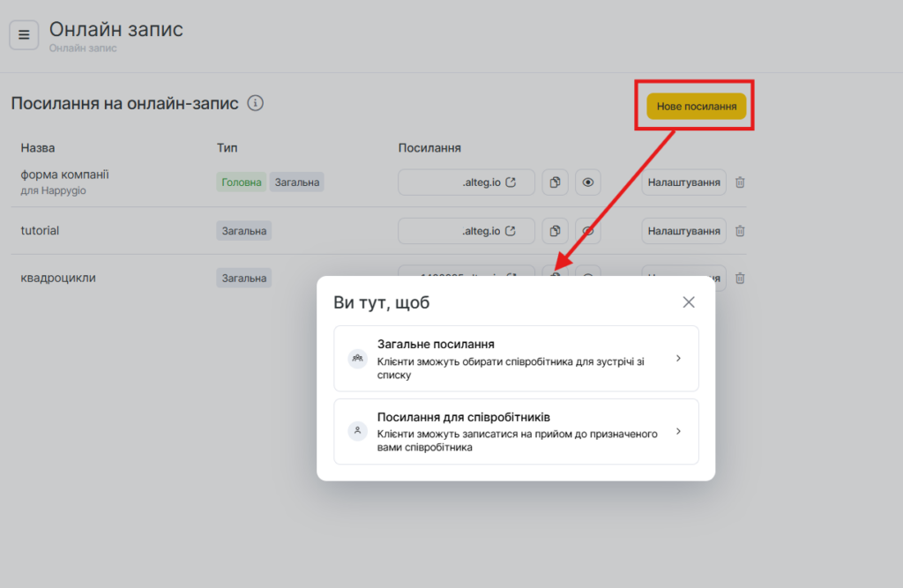Close the Ви тут, щоб dialog

[689, 302]
